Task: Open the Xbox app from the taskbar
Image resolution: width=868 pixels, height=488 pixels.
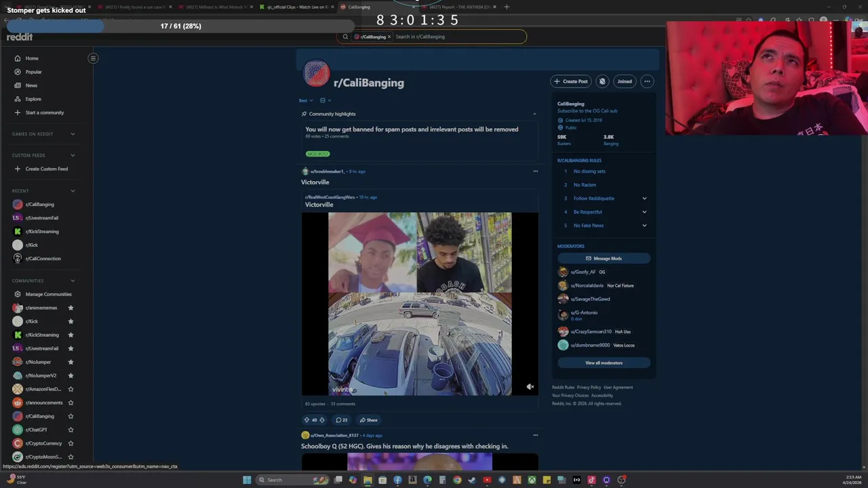Action: tap(532, 480)
